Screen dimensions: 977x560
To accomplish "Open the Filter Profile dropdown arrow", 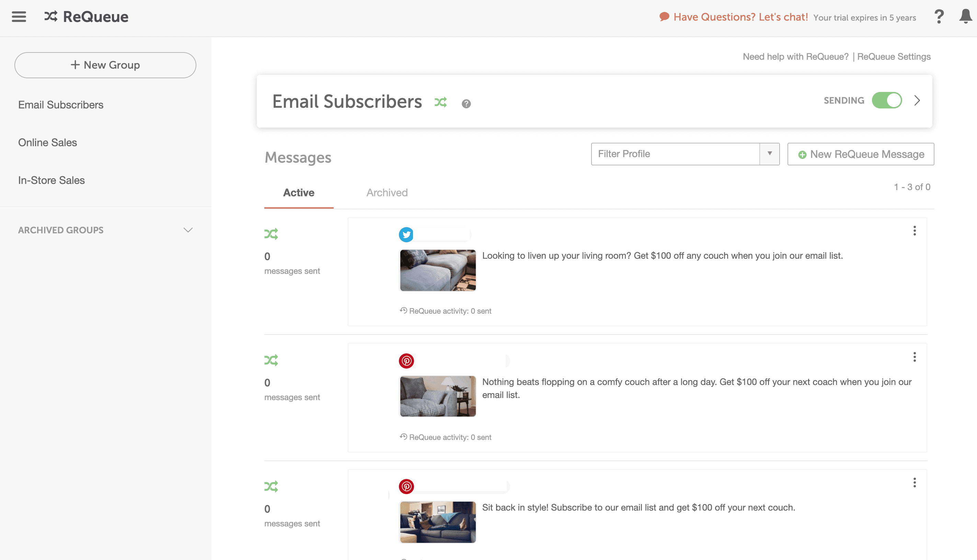I will [769, 154].
